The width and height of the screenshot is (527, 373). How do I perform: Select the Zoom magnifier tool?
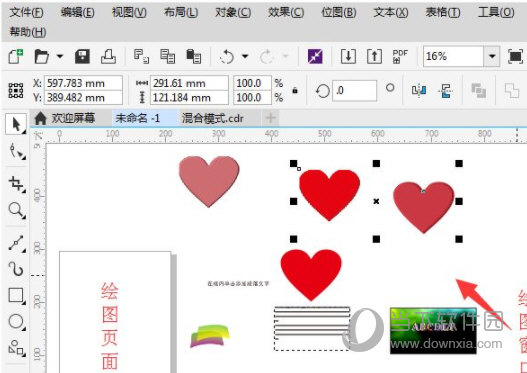click(x=16, y=210)
